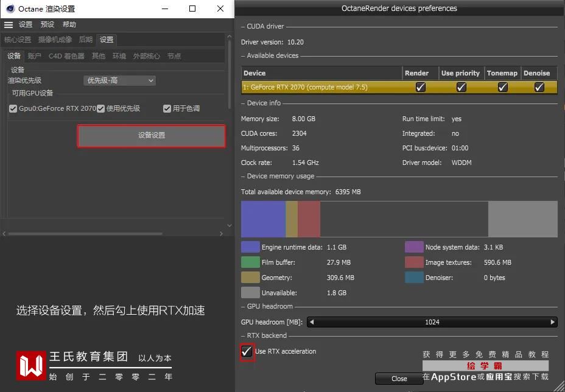
Task: Open the 帮助 menu
Action: point(69,24)
